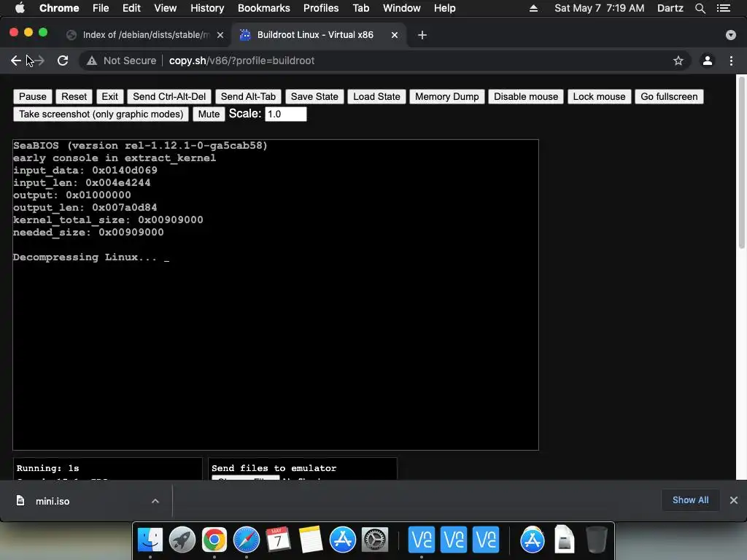Open Control Center in menu bar
The width and height of the screenshot is (747, 560).
point(724,8)
